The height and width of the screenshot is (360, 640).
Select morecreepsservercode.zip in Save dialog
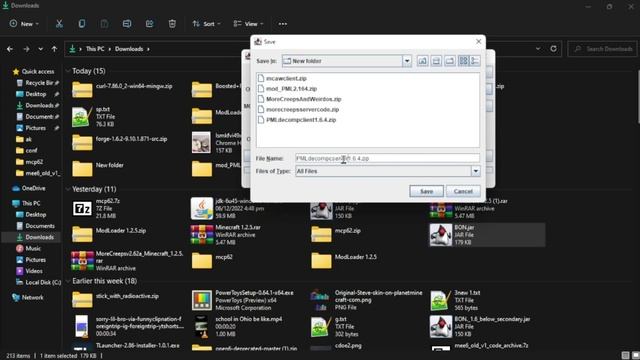pyautogui.click(x=298, y=109)
